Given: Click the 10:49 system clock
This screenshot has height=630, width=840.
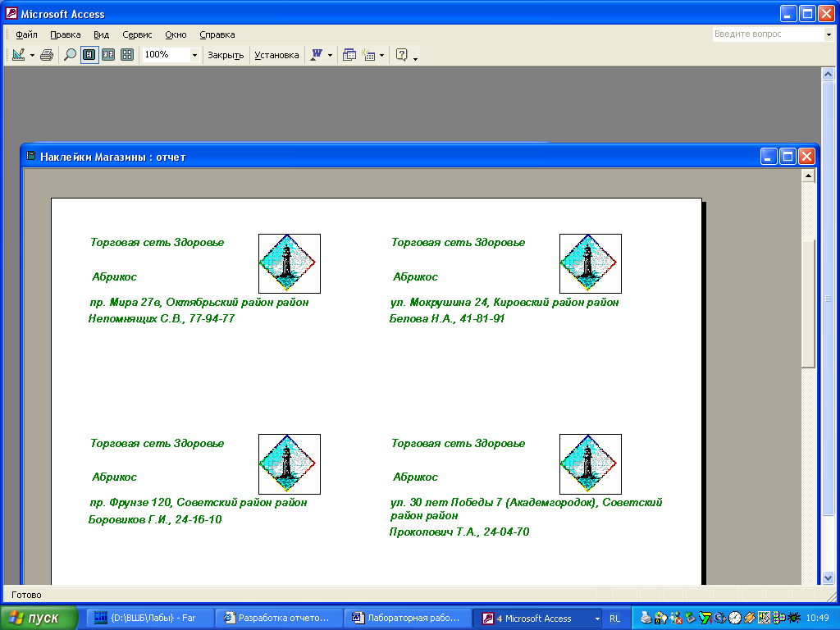Looking at the screenshot, I should click(818, 619).
